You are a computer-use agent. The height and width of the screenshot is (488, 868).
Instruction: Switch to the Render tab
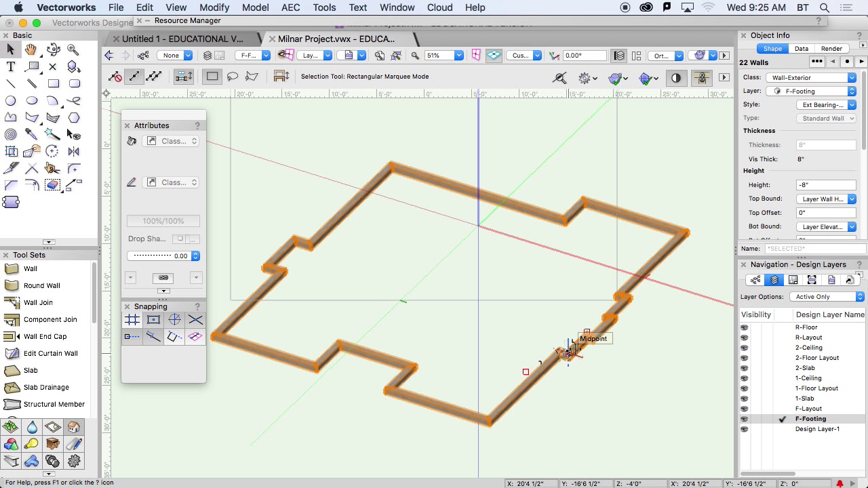(x=832, y=49)
